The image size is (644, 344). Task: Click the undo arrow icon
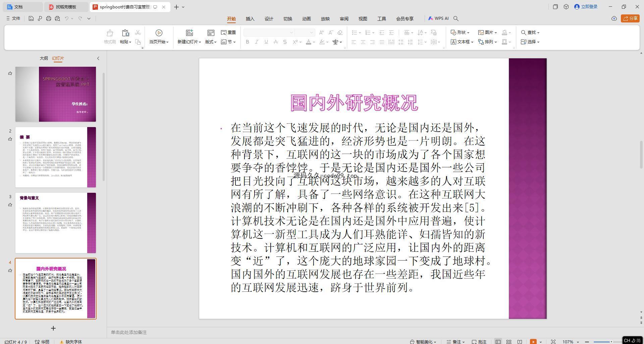(x=67, y=18)
